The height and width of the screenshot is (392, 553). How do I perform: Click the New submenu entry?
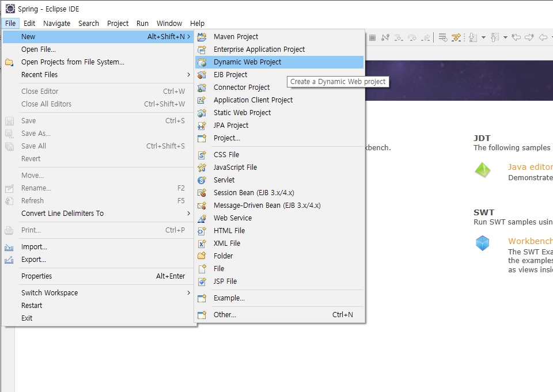click(99, 37)
